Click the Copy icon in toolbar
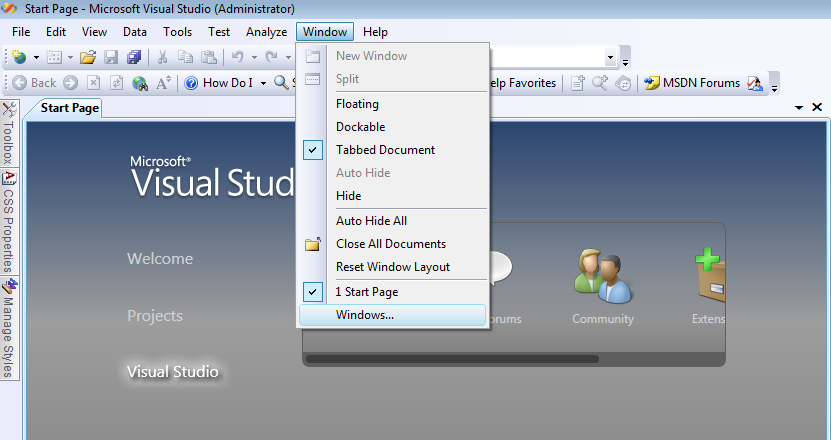The height and width of the screenshot is (440, 831). tap(185, 57)
